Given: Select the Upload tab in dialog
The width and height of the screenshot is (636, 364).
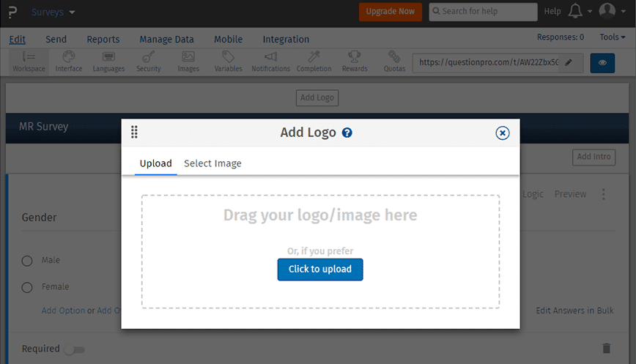Looking at the screenshot, I should (156, 163).
